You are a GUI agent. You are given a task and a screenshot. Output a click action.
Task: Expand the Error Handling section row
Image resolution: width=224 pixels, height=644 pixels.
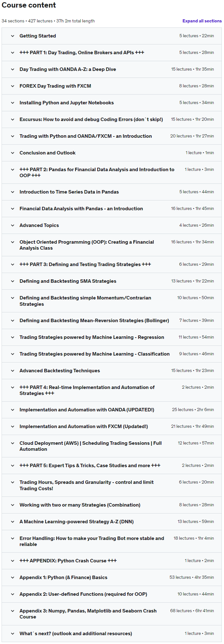pos(112,541)
